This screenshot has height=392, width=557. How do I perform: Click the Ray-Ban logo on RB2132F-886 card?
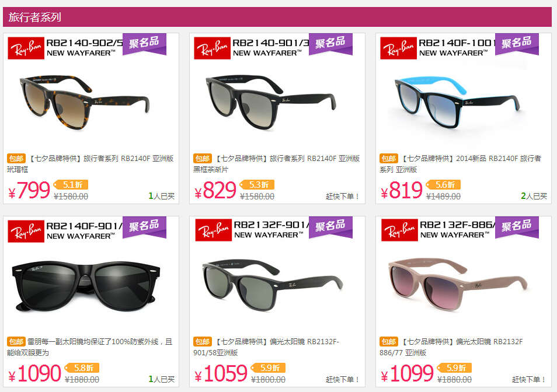point(399,230)
